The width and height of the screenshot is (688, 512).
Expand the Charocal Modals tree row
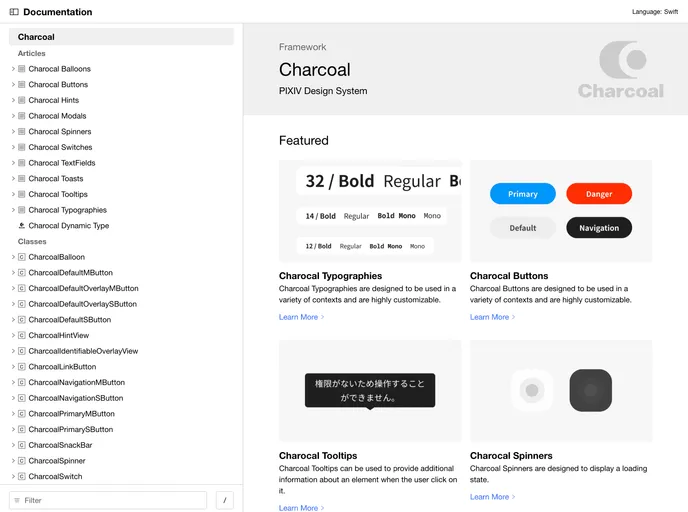click(13, 116)
